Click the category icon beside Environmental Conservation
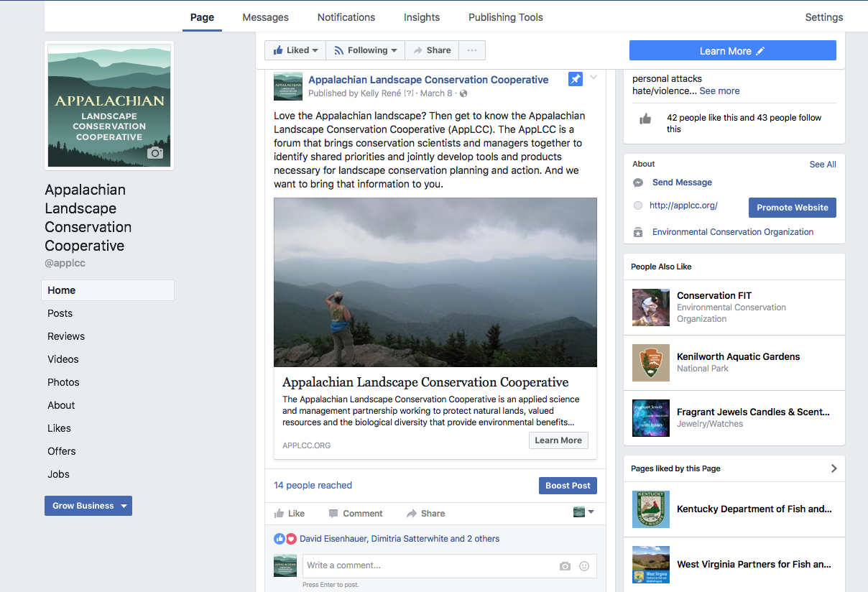Screen dimensions: 868x592 click(x=638, y=232)
